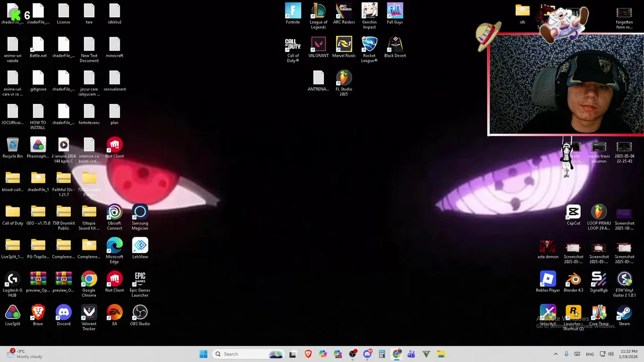
Task: Open the Phasmophobia shortcut
Action: 38,148
